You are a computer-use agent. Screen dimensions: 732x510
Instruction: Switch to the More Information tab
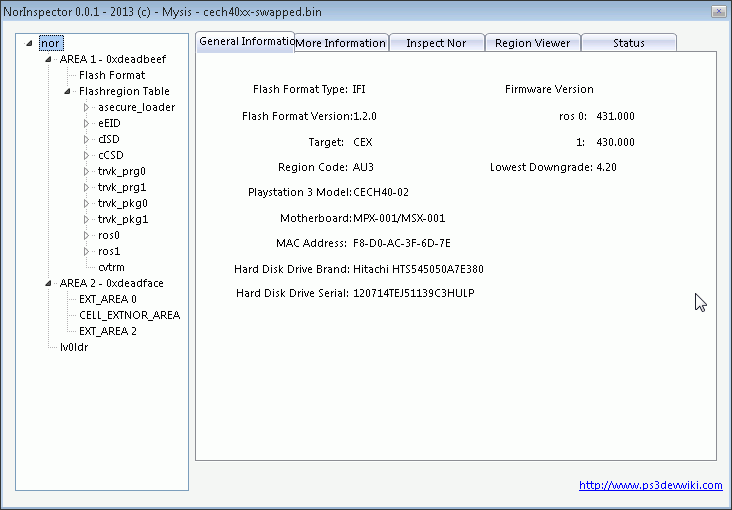pyautogui.click(x=341, y=43)
